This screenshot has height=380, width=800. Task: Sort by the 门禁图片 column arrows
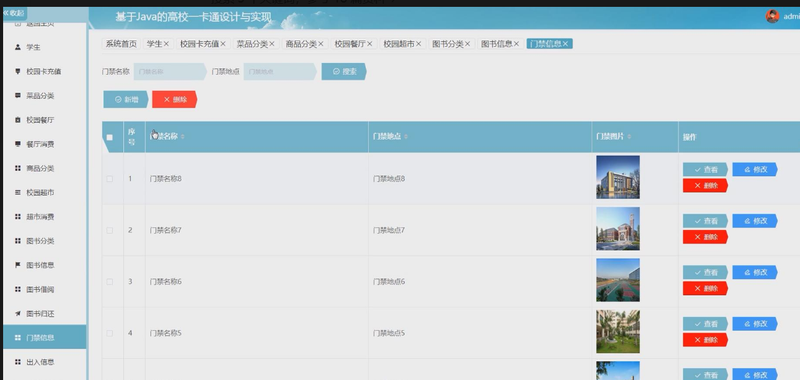629,137
